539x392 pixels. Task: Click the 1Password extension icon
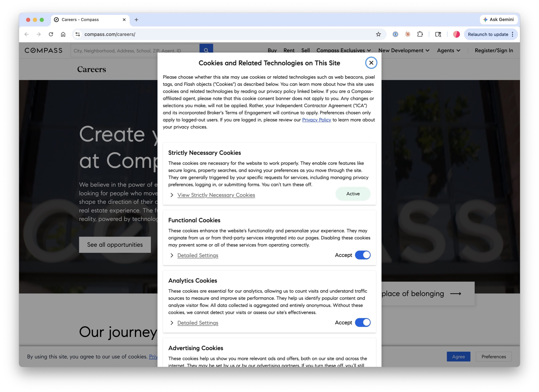(x=395, y=34)
